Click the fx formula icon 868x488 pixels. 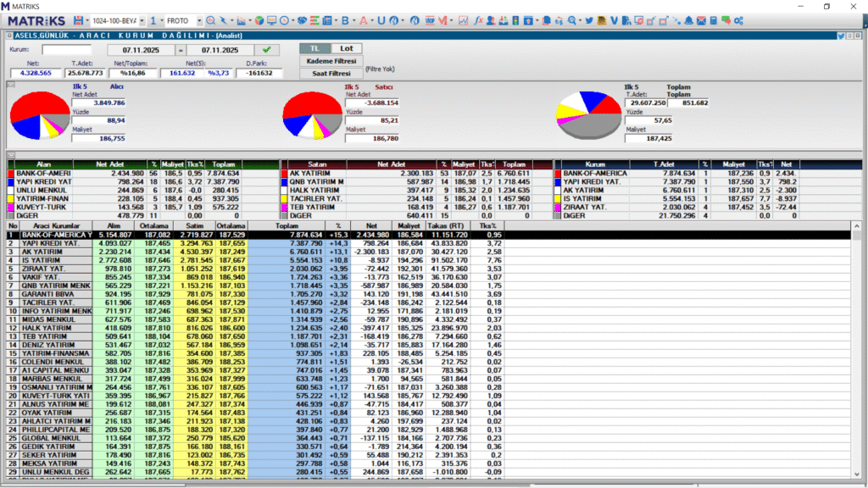478,19
